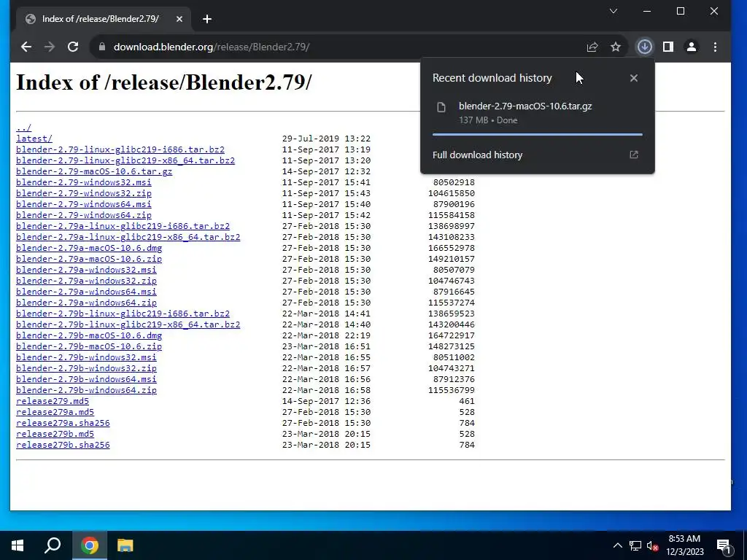Click the muted volume tray icon
The height and width of the screenshot is (560, 747).
653,545
